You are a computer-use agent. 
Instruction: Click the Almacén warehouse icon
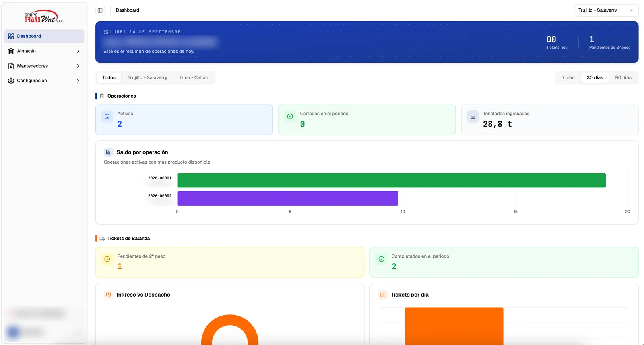(x=11, y=51)
